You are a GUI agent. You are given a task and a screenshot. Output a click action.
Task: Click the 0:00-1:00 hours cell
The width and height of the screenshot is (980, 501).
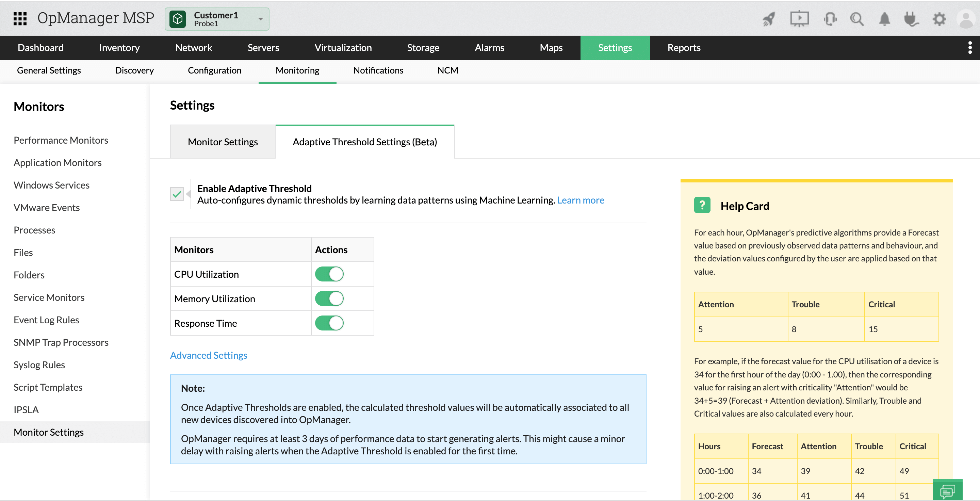[x=721, y=471]
